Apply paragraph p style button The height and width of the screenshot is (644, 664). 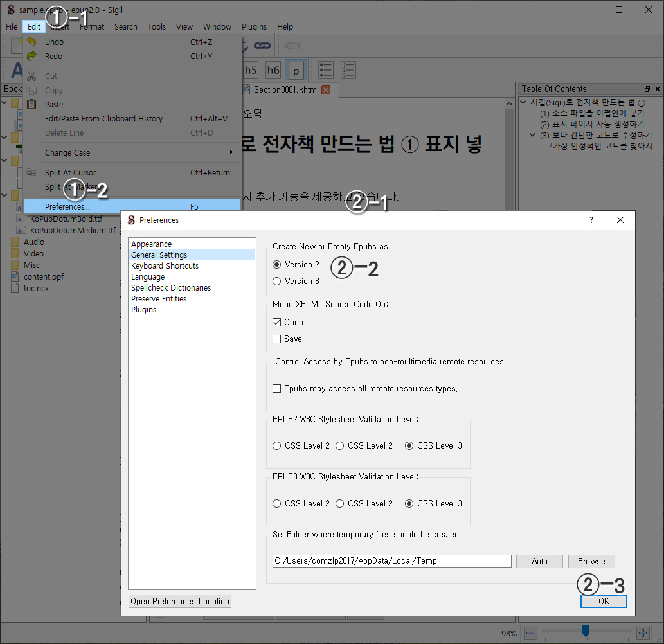[296, 70]
